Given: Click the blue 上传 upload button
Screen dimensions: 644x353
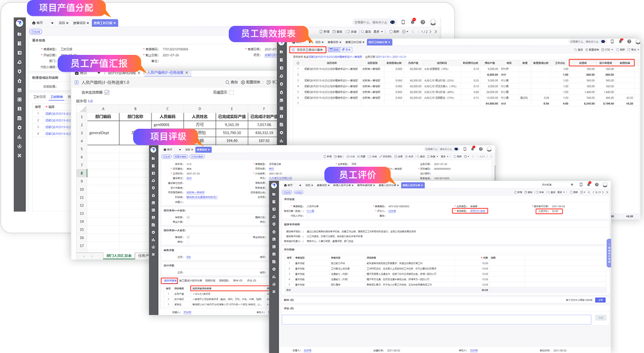Looking at the screenshot, I should (600, 300).
